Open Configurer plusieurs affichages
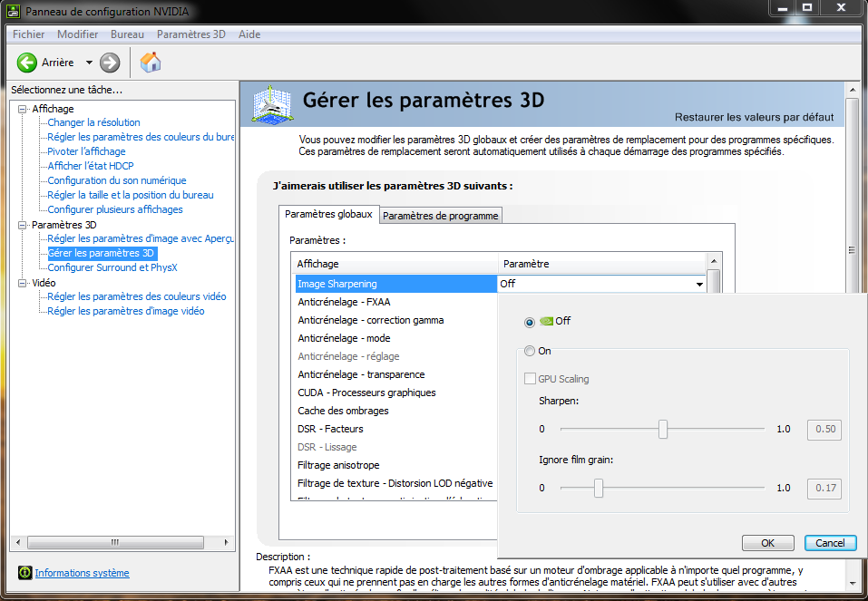 point(115,209)
